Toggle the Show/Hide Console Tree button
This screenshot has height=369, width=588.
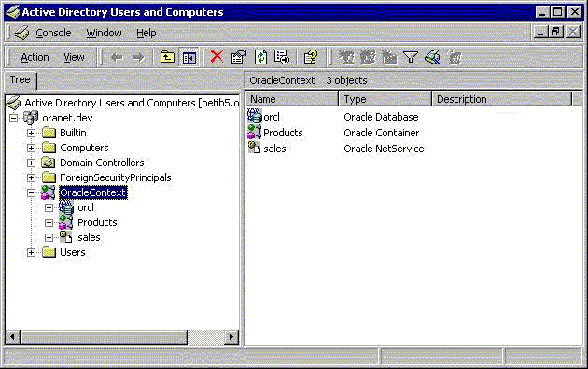click(189, 57)
